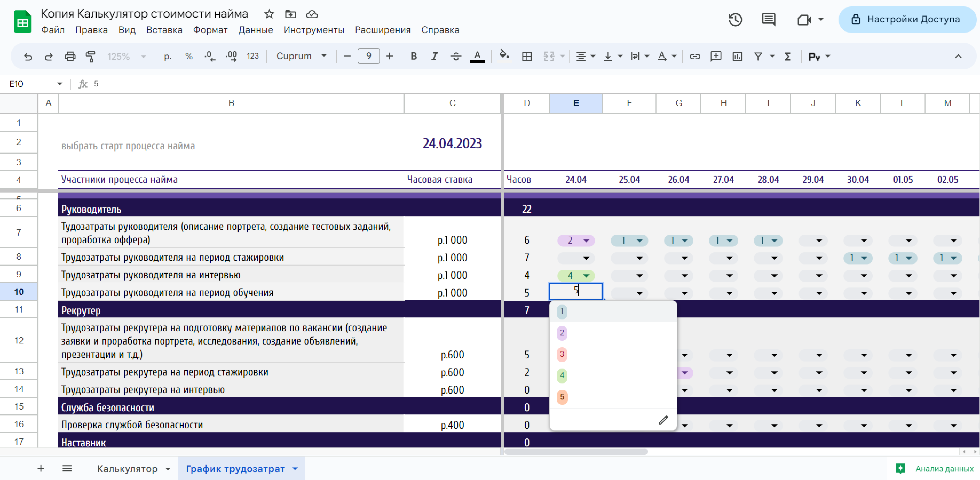This screenshot has width=980, height=480.
Task: Open the comments panel icon
Action: point(768,19)
